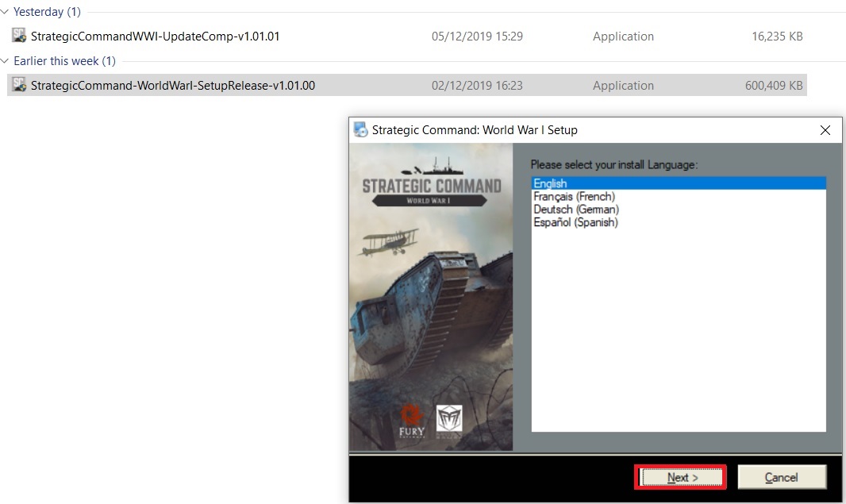Viewport: 846px width, 504px height.
Task: Click the 02/12/2019 16:23 date cell
Action: tap(477, 85)
